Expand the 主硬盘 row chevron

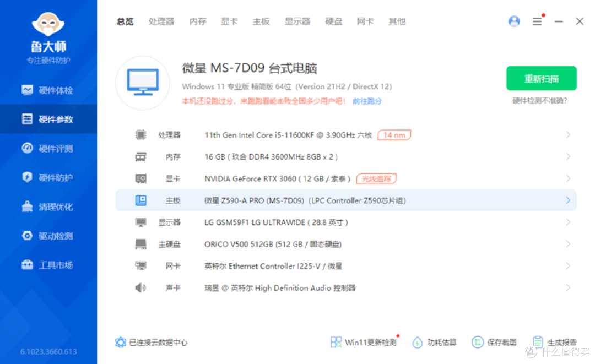[568, 244]
